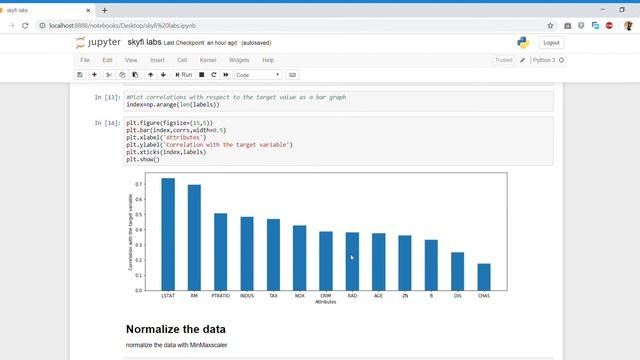
Task: Click the browser profile avatar
Action: click(x=629, y=25)
